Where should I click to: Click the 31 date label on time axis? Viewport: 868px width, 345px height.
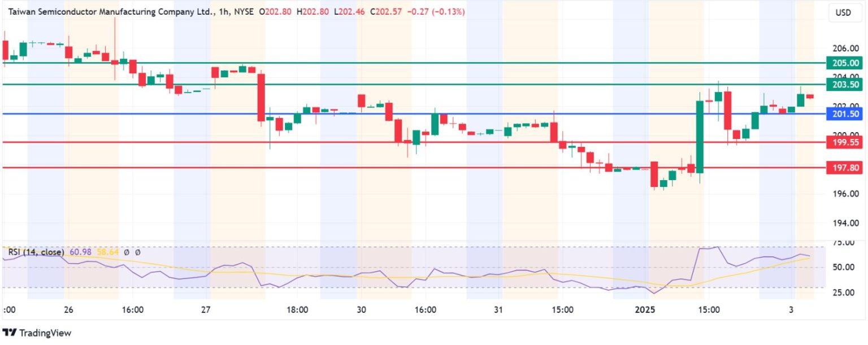click(498, 309)
